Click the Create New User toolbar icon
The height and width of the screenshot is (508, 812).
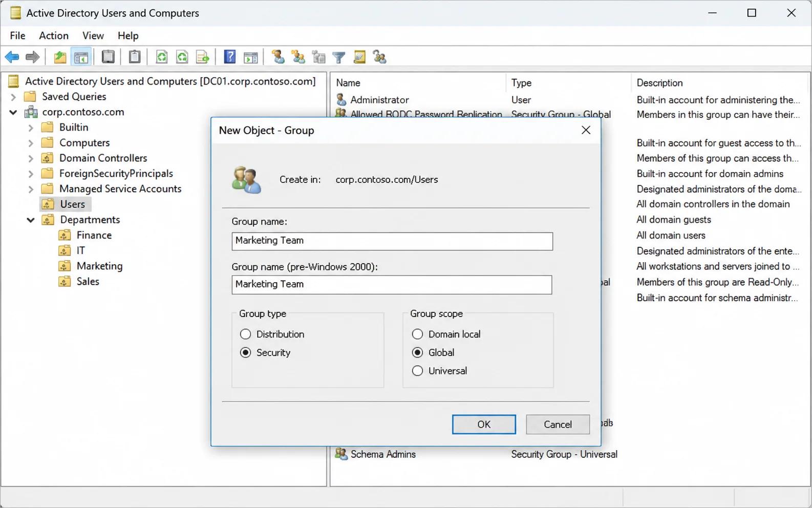coord(278,57)
